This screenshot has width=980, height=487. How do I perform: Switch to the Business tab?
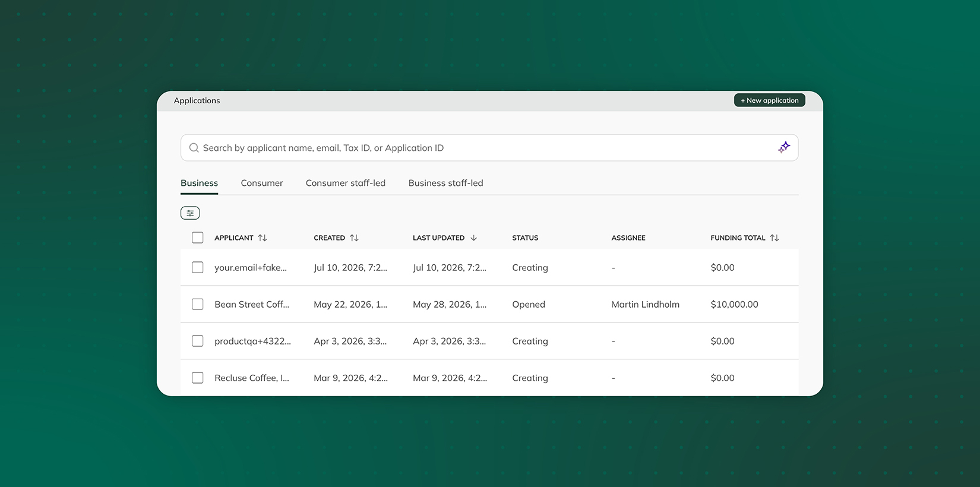click(x=199, y=183)
